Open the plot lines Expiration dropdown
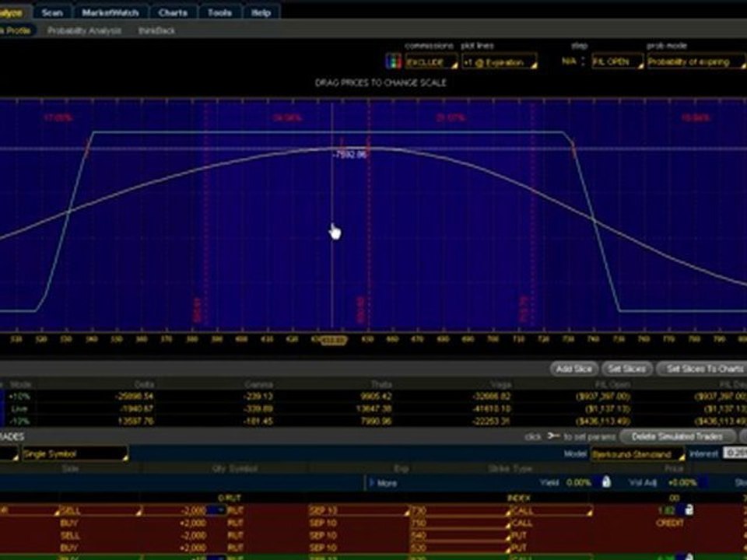Viewport: 747px width, 560px height. tap(500, 62)
